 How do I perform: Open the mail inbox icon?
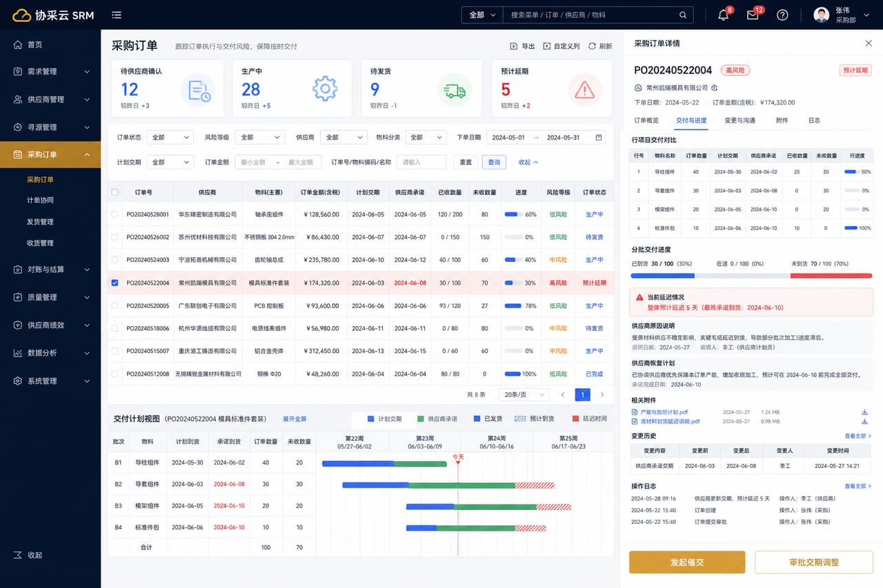(753, 15)
